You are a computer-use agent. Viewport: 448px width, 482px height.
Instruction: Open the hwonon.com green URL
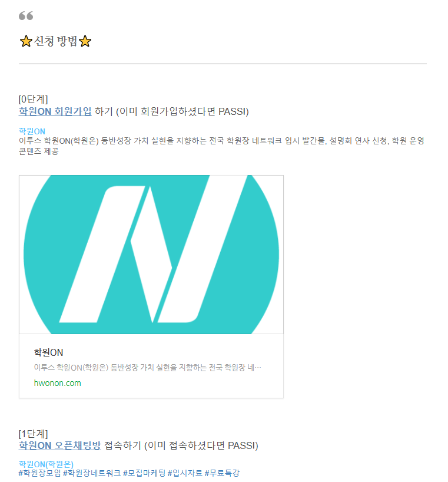[58, 383]
